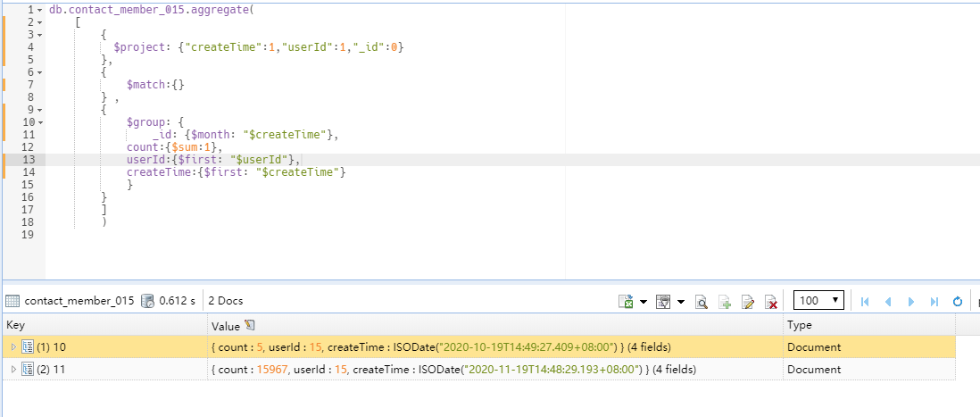Viewport: 980px width, 417px height.
Task: Click the '0.612 s' execution time label
Action: pyautogui.click(x=177, y=301)
